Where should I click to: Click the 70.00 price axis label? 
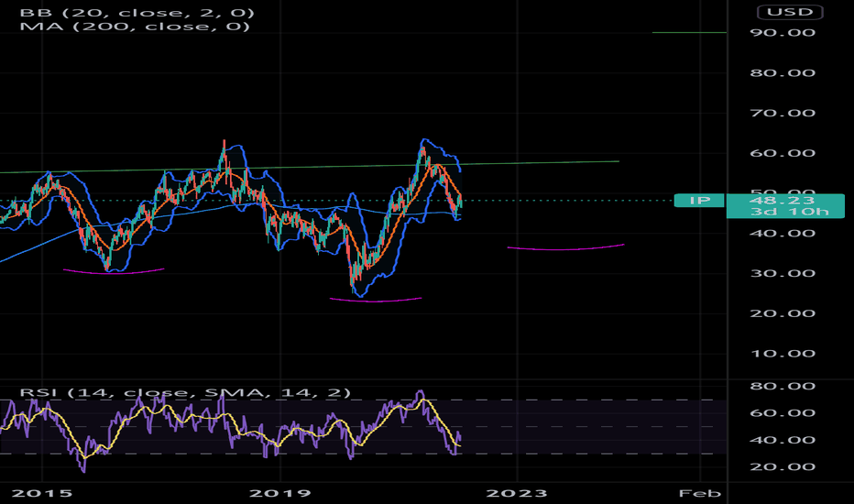(783, 114)
